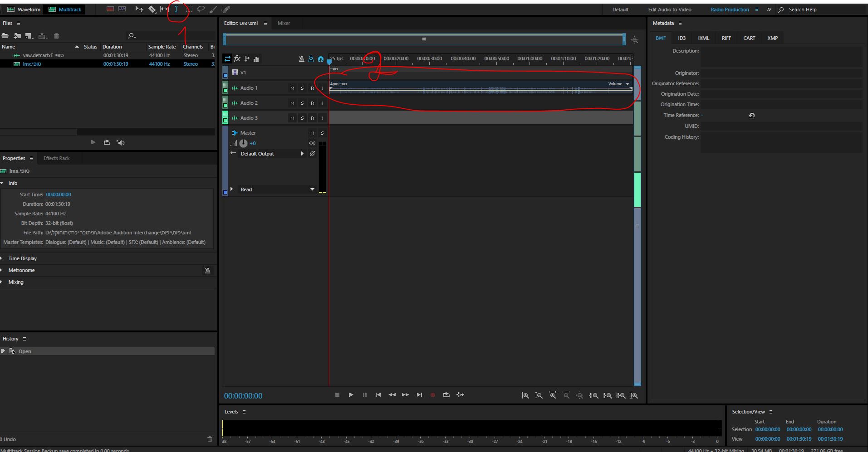Switch to the ID3 metadata tab
The image size is (868, 452).
tap(682, 38)
